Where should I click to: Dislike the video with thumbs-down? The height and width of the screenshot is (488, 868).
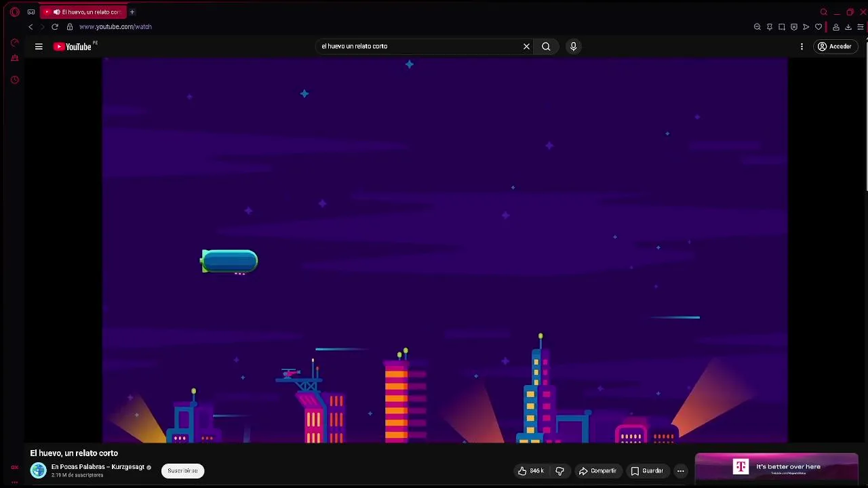pyautogui.click(x=559, y=470)
